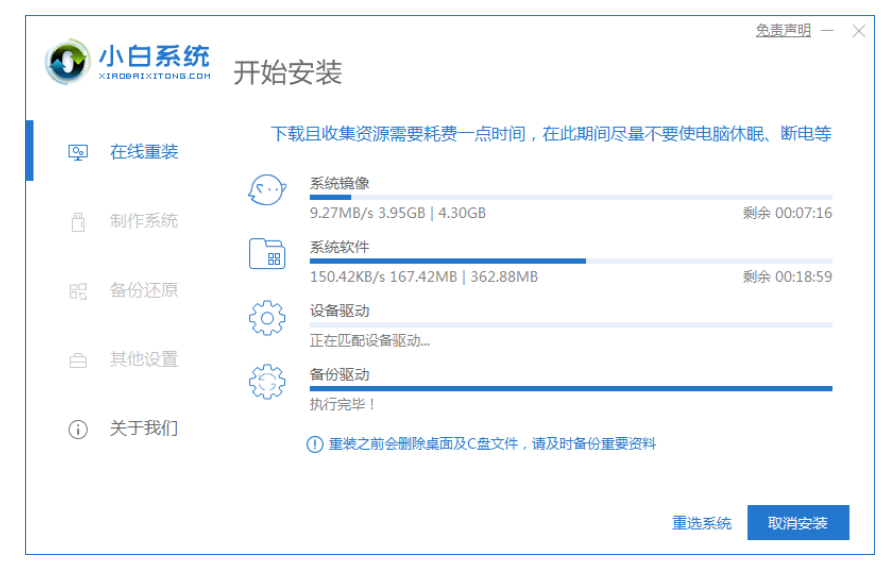The width and height of the screenshot is (896, 570).
Task: Click the 系统镜像 disc icon
Action: point(267,191)
